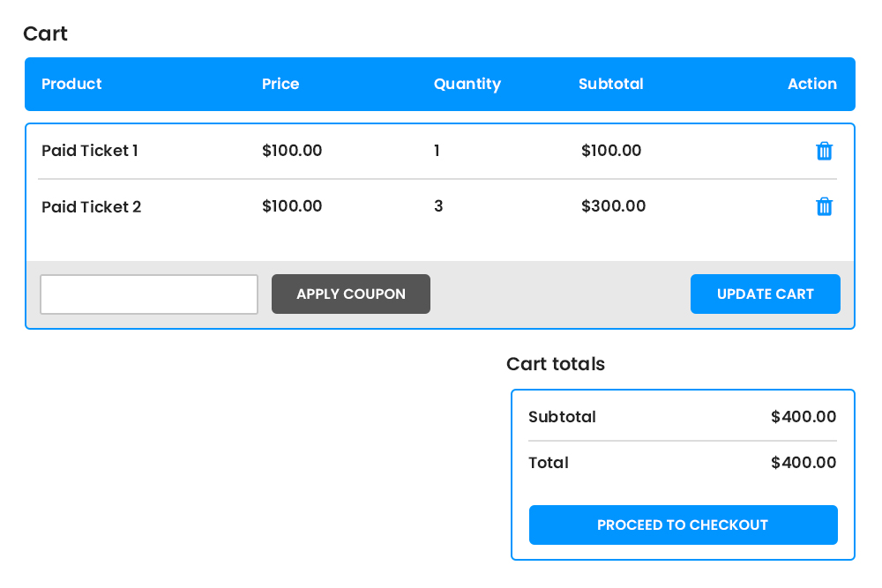Proceed to checkout
This screenshot has height=588, width=882.
click(683, 525)
